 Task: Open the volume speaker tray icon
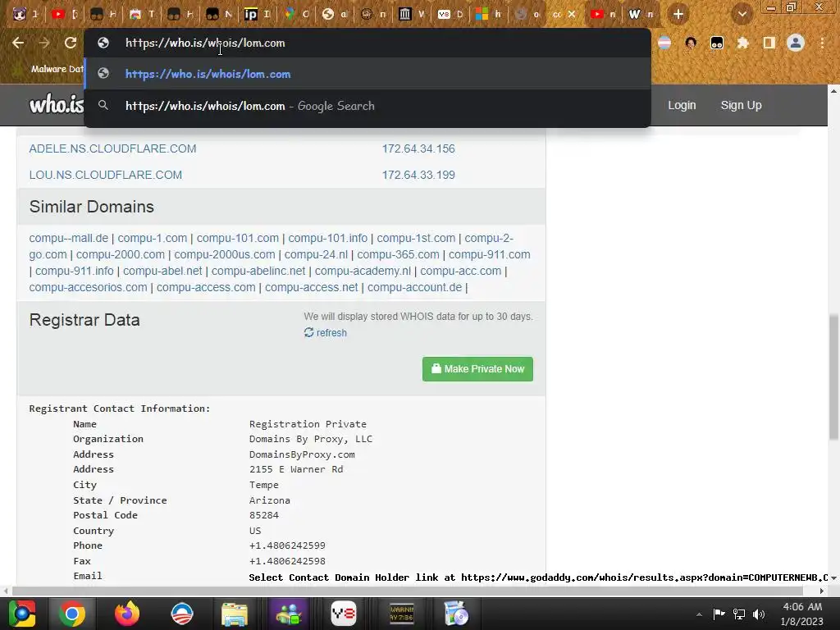pyautogui.click(x=759, y=614)
